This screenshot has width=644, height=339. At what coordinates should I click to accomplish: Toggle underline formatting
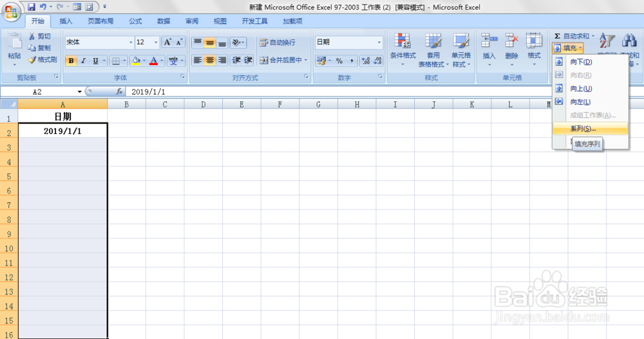95,61
